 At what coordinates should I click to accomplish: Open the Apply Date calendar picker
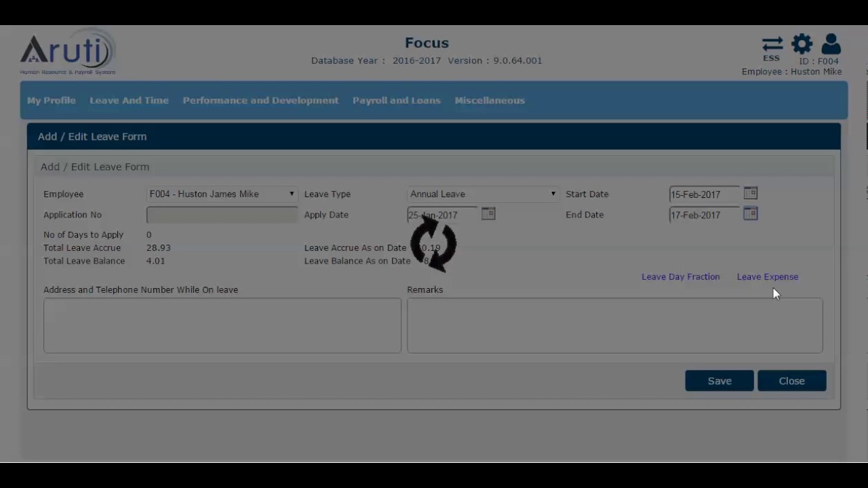[488, 213]
